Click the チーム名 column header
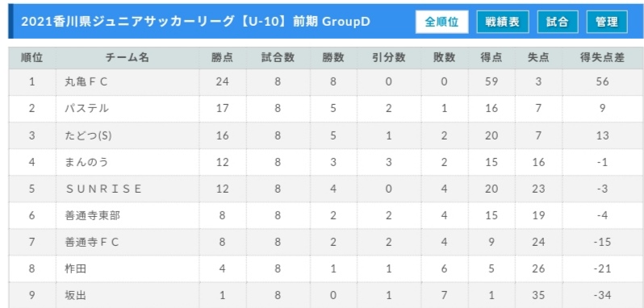This screenshot has width=644, height=308. tap(128, 58)
